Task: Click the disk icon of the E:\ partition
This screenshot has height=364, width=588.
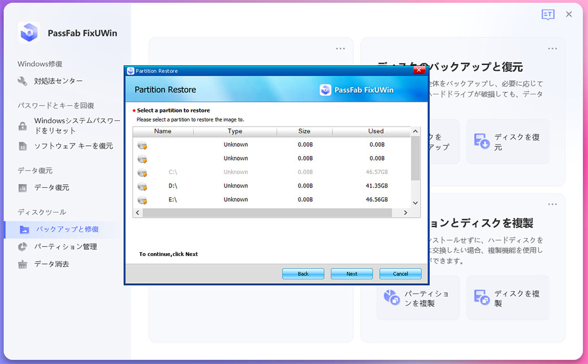Action: click(x=142, y=200)
